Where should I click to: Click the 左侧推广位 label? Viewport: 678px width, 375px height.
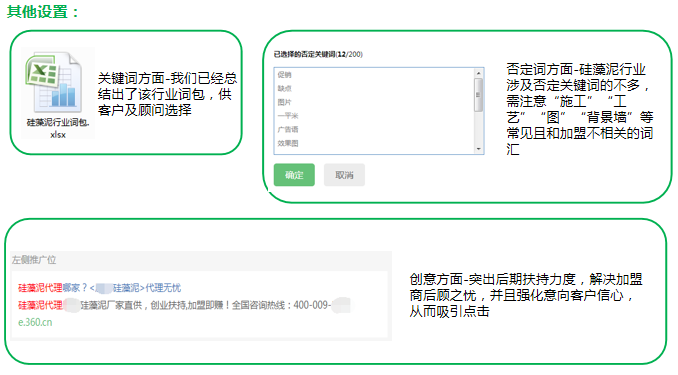click(34, 260)
